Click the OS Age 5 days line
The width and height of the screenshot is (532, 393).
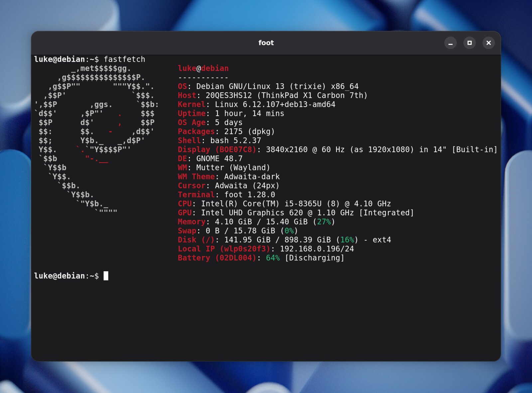[x=210, y=122]
